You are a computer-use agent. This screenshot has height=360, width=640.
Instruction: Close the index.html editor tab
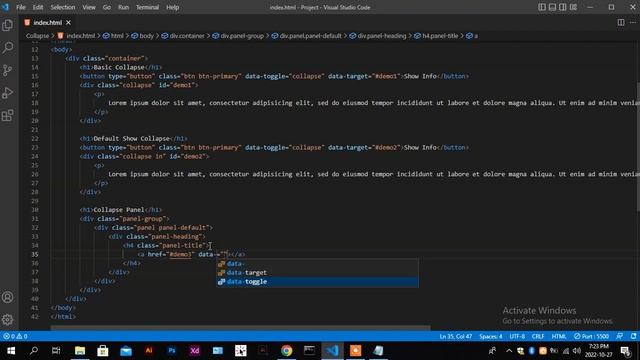tap(68, 22)
